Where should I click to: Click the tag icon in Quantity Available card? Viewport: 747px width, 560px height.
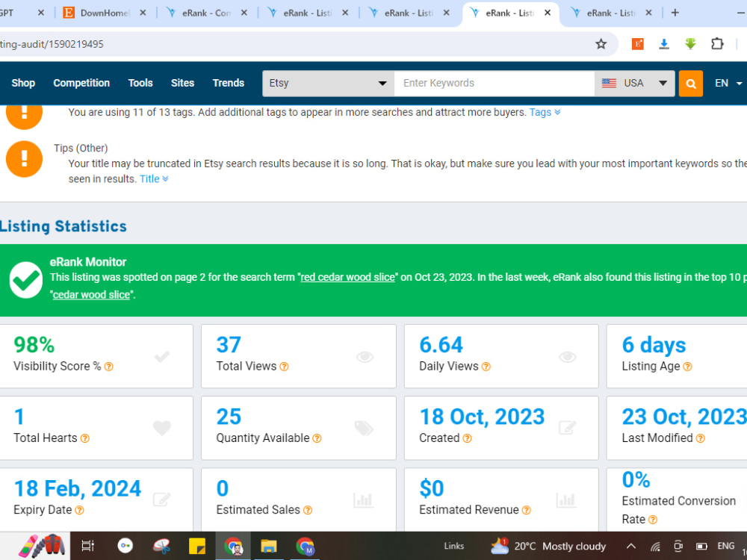click(x=364, y=428)
